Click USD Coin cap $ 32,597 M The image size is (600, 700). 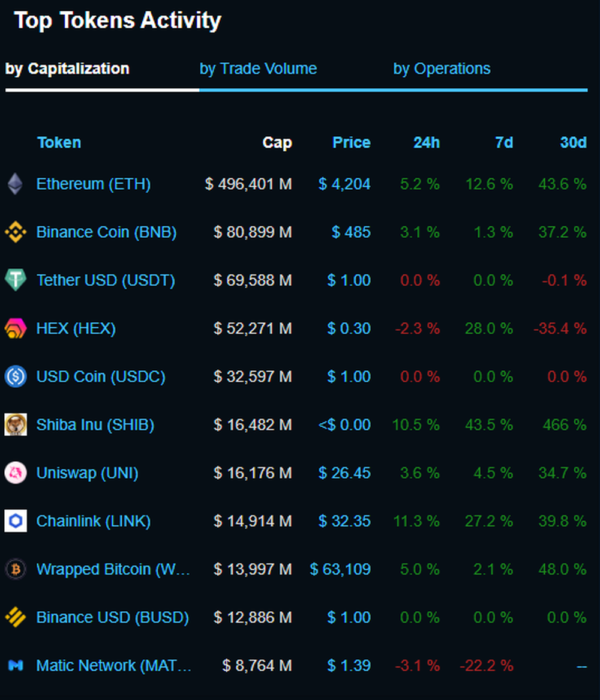click(x=253, y=377)
